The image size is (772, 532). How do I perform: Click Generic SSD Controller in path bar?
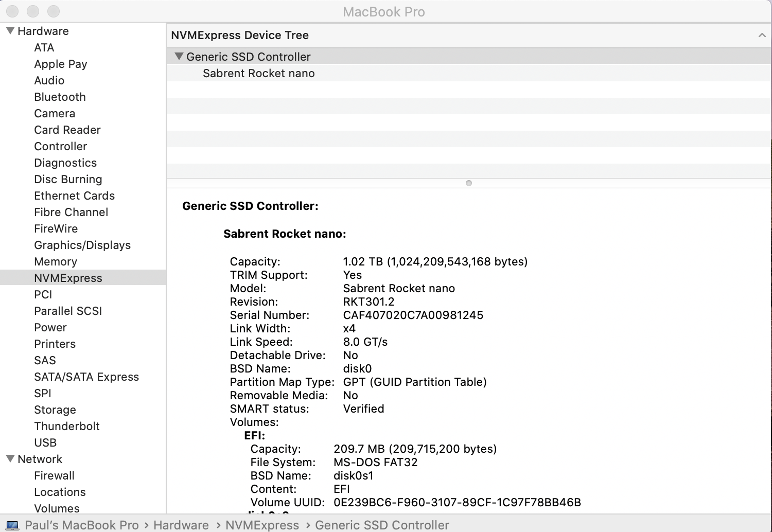pos(382,525)
